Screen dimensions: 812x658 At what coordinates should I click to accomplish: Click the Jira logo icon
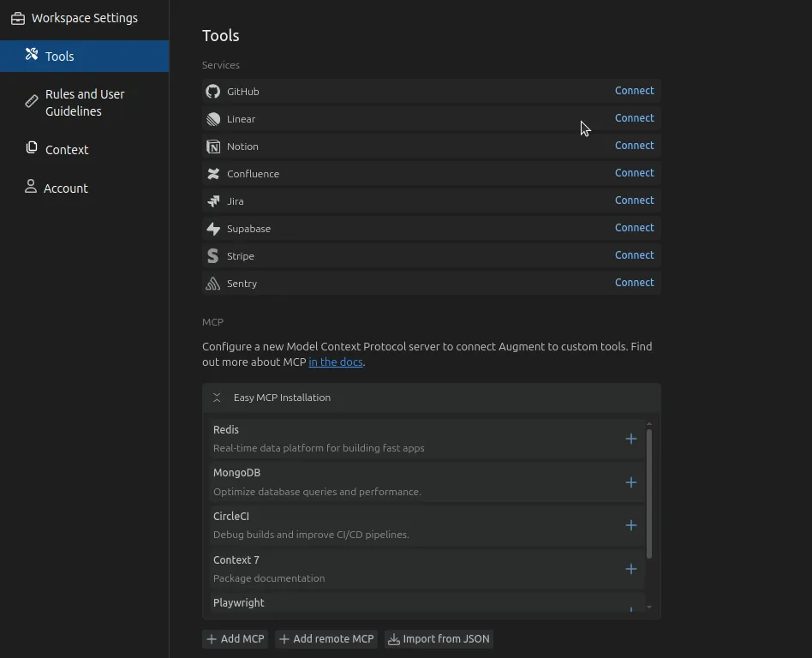(x=212, y=201)
